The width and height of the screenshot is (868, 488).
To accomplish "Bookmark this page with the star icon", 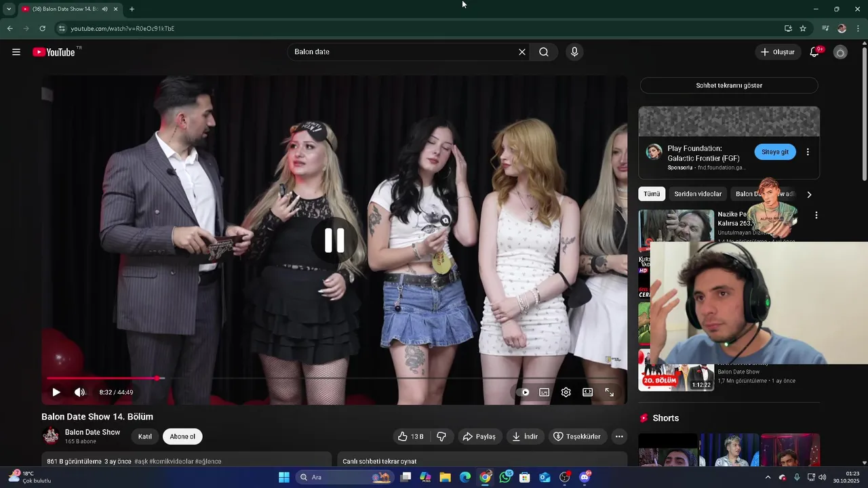I will [803, 28].
